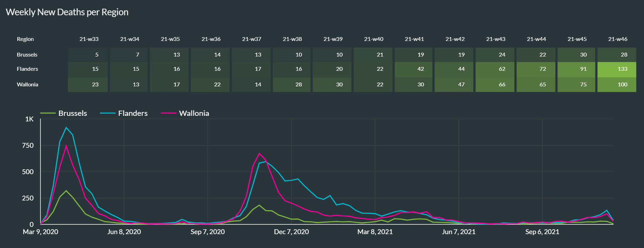Click the Flanders row label in table

[27, 69]
